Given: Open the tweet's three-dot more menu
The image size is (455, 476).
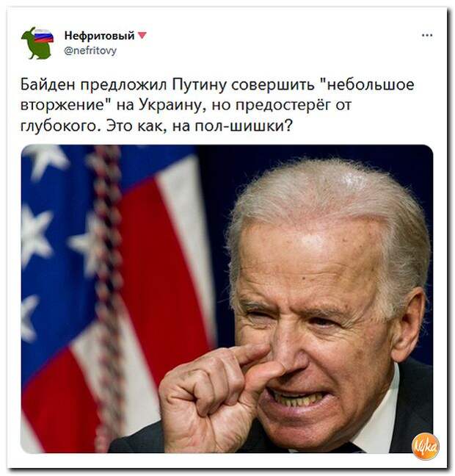Looking at the screenshot, I should click(427, 35).
